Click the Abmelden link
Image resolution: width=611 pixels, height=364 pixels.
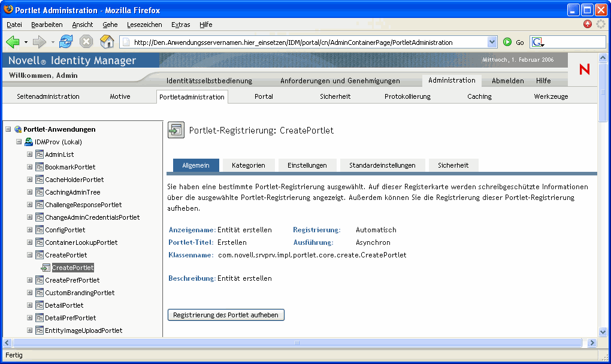(508, 81)
